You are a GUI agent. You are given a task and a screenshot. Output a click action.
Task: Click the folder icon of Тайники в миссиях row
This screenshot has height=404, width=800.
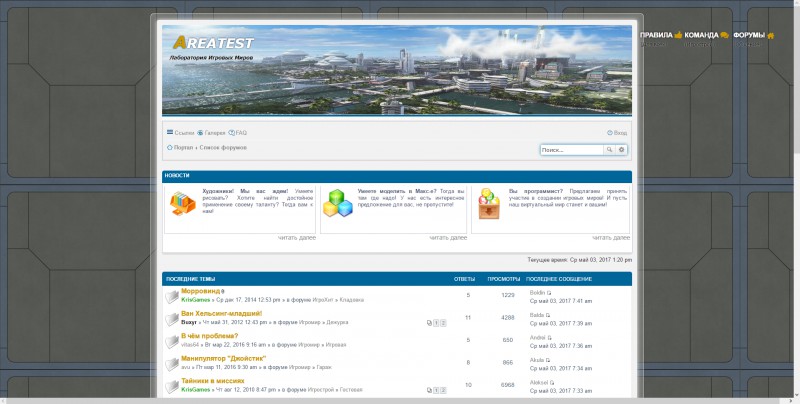172,386
